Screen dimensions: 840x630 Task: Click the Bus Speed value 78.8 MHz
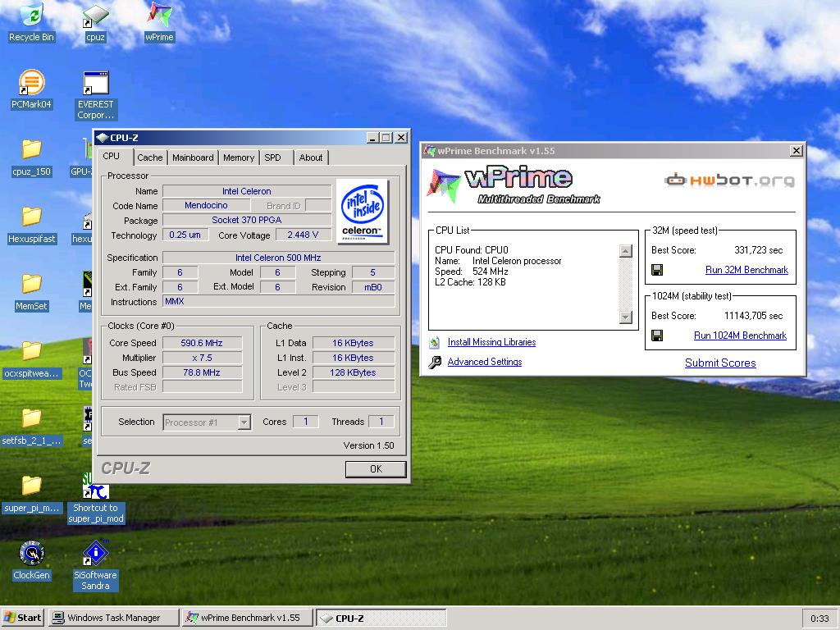point(202,373)
